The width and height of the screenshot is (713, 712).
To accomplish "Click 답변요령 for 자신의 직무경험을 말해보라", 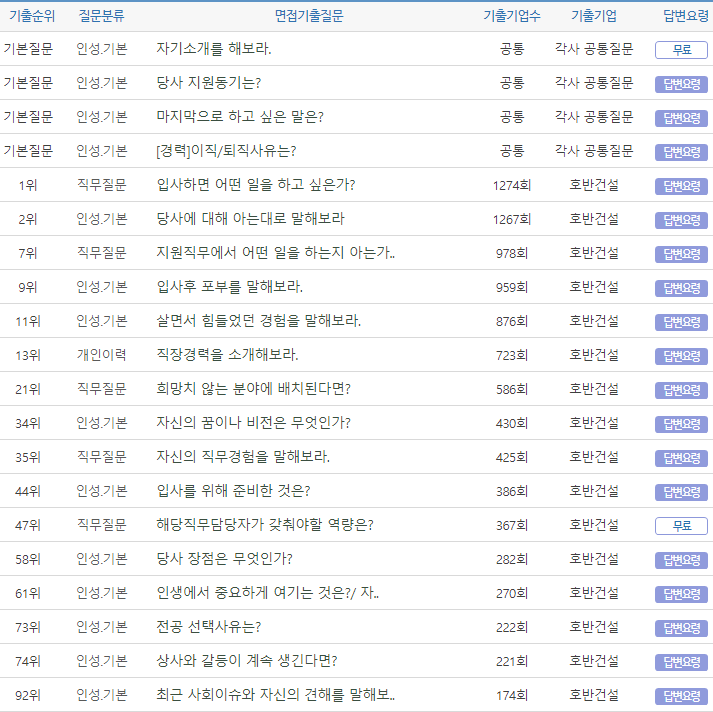I will click(x=681, y=458).
